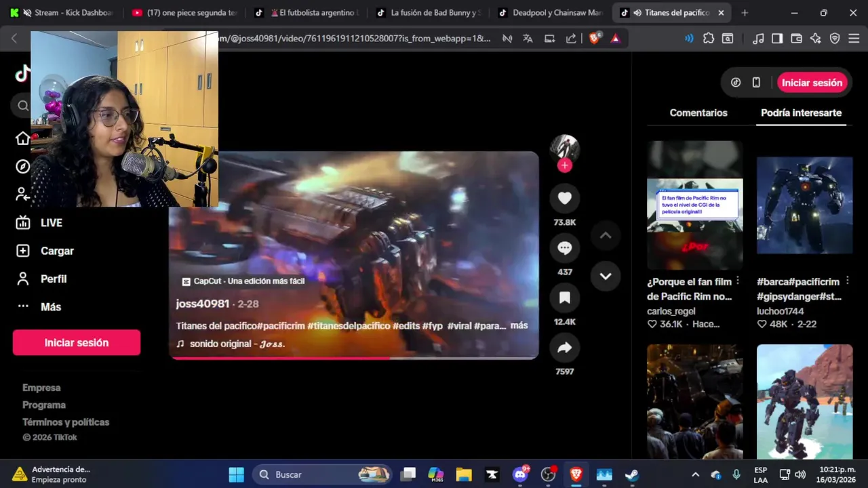This screenshot has height=488, width=868.
Task: Click the taskbar Buscar search box
Action: 323,474
